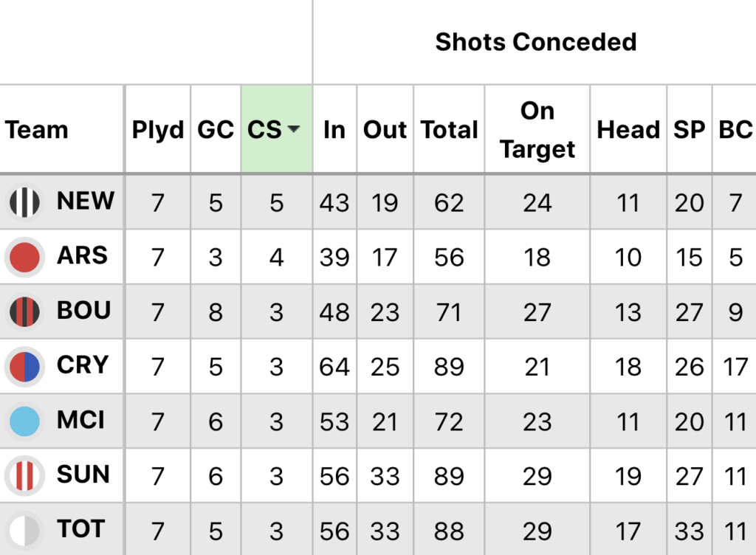Click the Sunderland red-striped badge
Image resolution: width=756 pixels, height=555 pixels.
[25, 475]
